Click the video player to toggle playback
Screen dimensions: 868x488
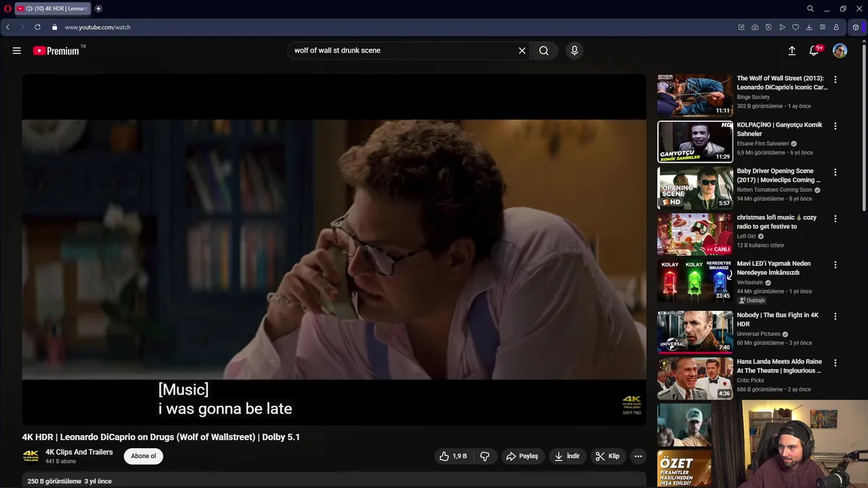334,249
